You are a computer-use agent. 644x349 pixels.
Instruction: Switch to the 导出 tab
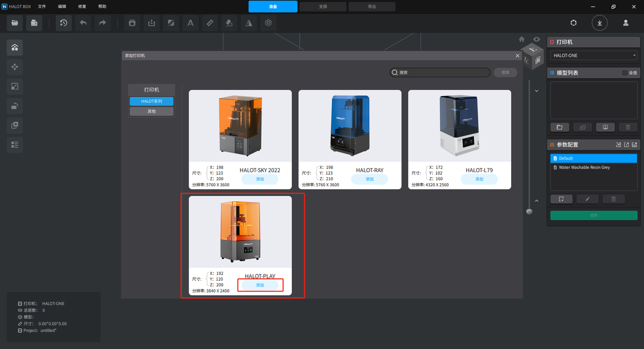coord(372,7)
